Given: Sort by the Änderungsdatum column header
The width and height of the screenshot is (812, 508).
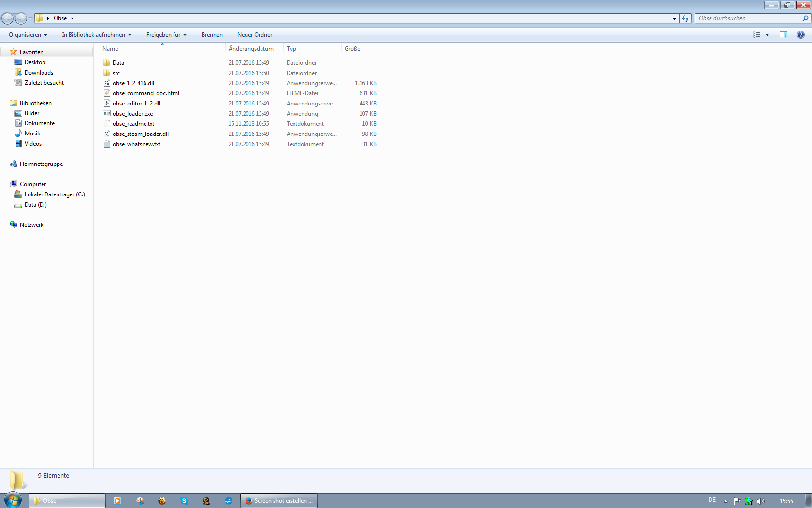Looking at the screenshot, I should point(251,49).
